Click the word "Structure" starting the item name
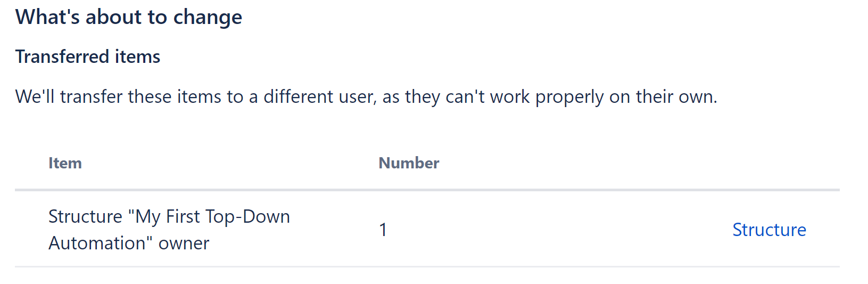 tap(86, 217)
